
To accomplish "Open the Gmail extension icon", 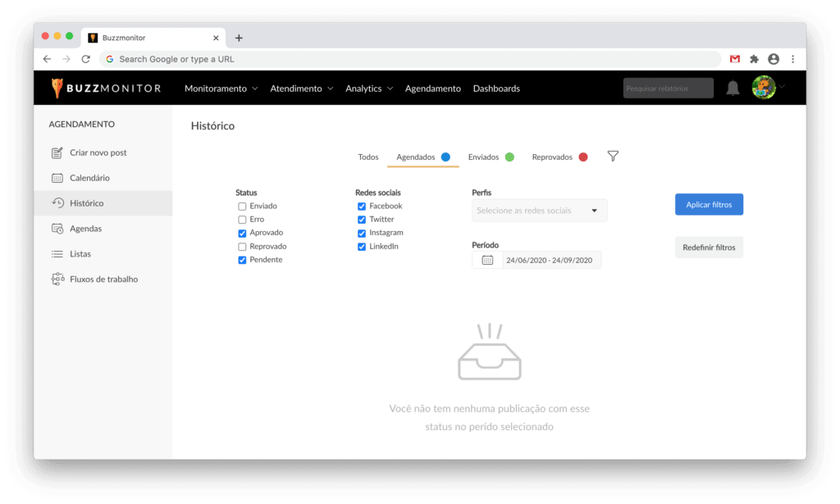I will click(x=735, y=59).
